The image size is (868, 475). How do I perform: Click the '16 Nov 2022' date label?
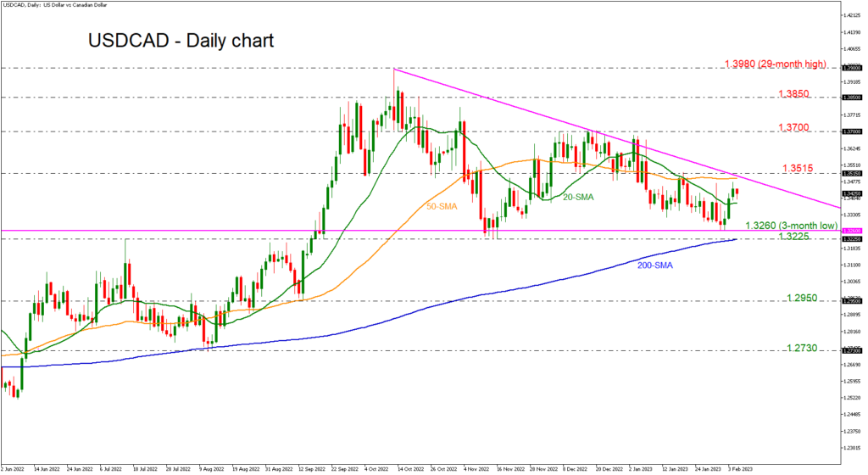[509, 469]
